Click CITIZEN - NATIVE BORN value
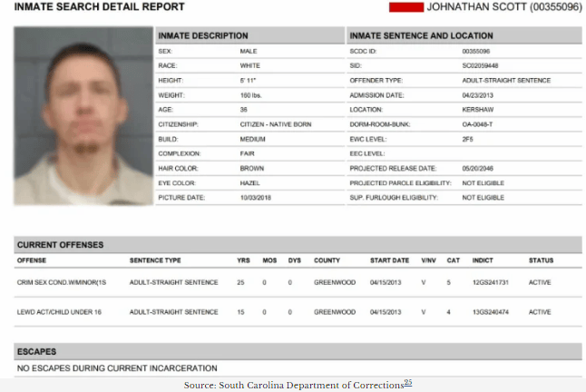 pos(276,124)
